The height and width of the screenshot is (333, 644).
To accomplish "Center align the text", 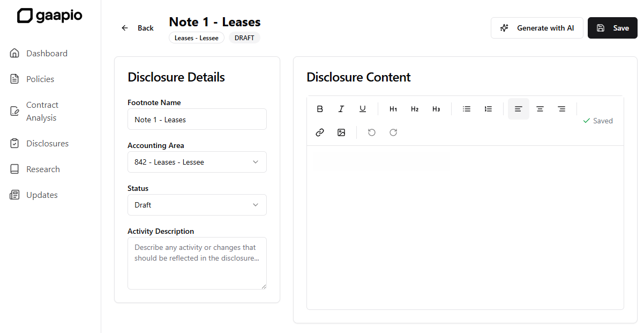I will pos(540,109).
